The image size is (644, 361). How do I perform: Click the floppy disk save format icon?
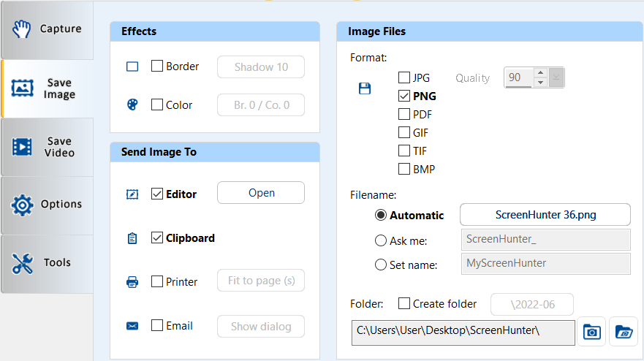click(364, 88)
